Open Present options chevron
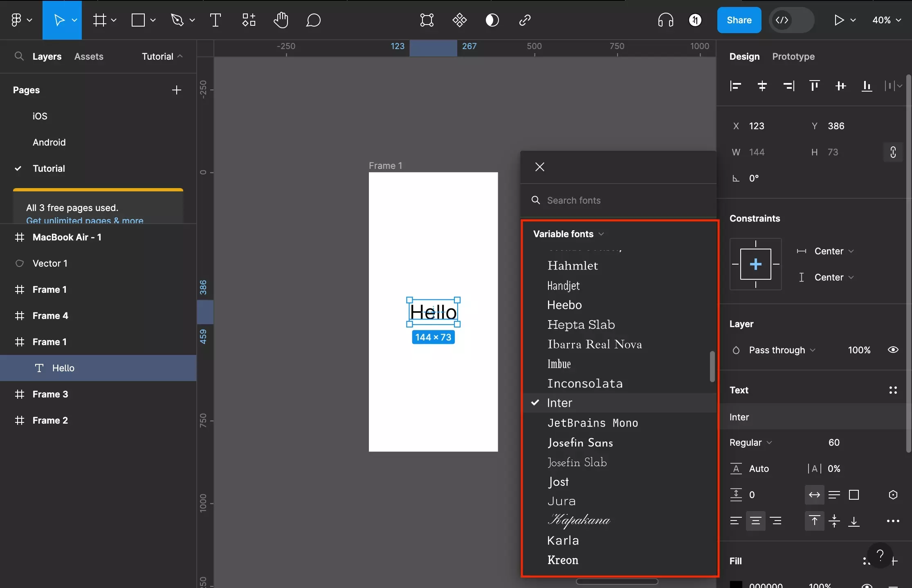 [x=853, y=20]
